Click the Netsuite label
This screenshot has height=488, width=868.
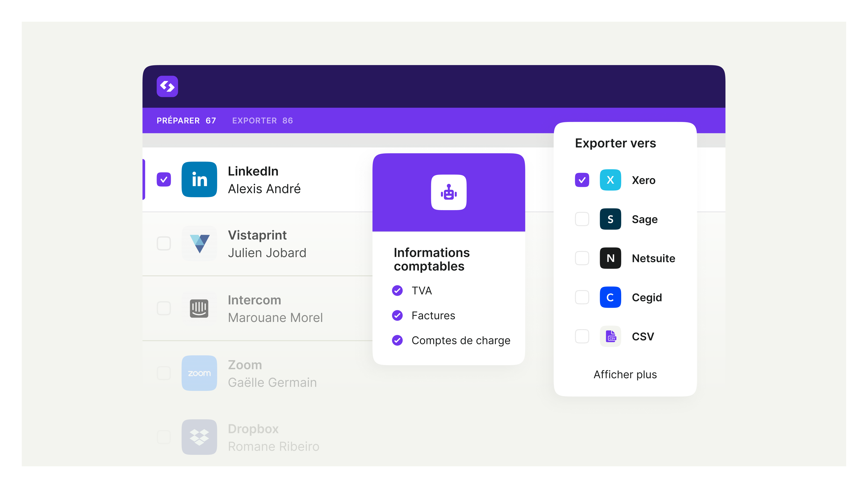tap(653, 258)
